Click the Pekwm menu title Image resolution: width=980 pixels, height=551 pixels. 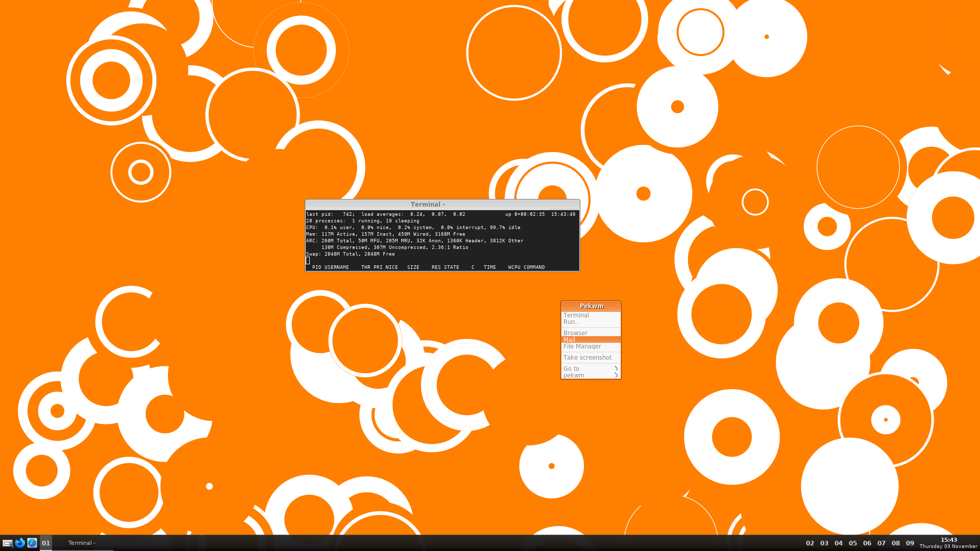pyautogui.click(x=591, y=306)
